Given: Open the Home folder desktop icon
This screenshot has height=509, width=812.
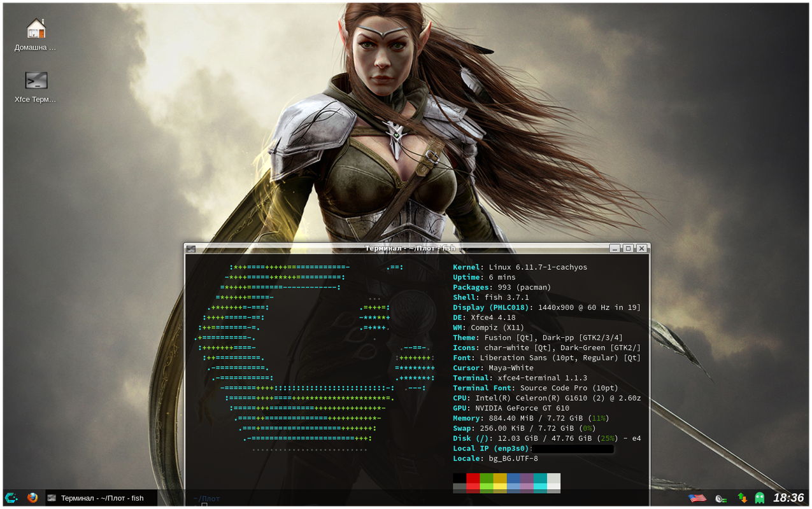Looking at the screenshot, I should point(36,34).
